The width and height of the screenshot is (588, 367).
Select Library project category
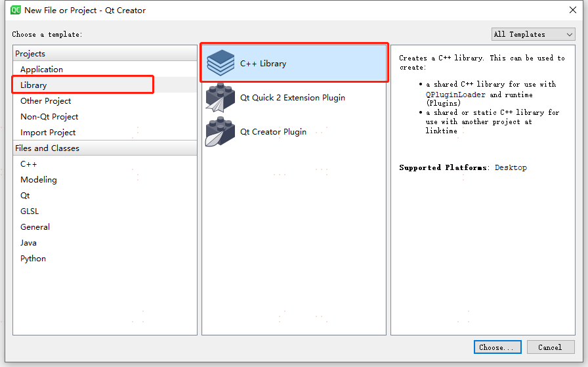point(105,85)
